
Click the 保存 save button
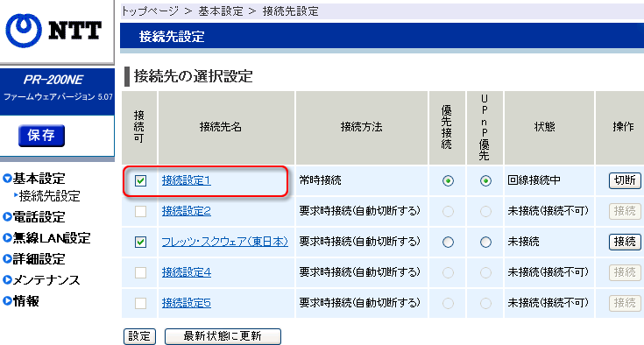(x=41, y=136)
